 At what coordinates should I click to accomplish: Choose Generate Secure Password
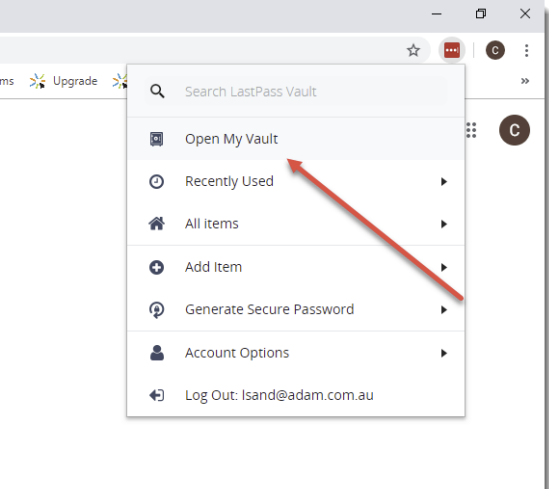296,310
